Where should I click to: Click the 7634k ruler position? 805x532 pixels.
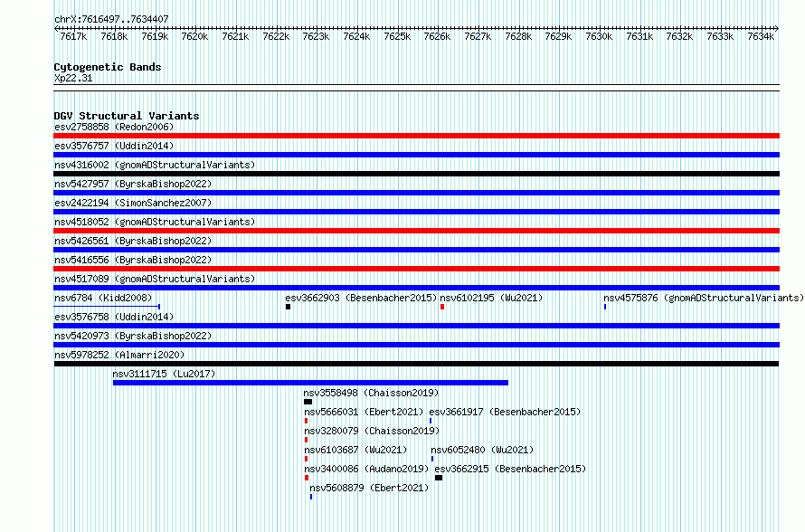click(761, 36)
